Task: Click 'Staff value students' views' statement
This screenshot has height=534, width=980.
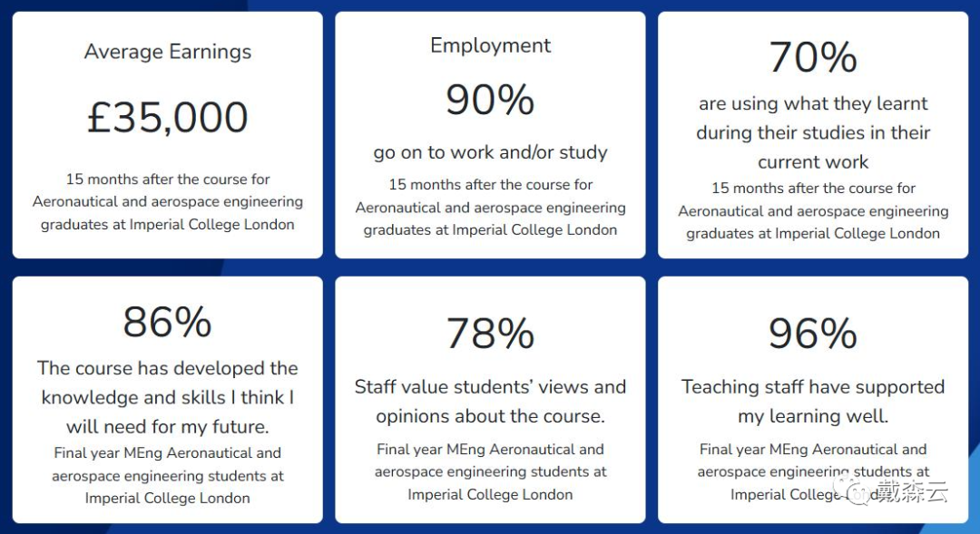Action: pyautogui.click(x=490, y=401)
